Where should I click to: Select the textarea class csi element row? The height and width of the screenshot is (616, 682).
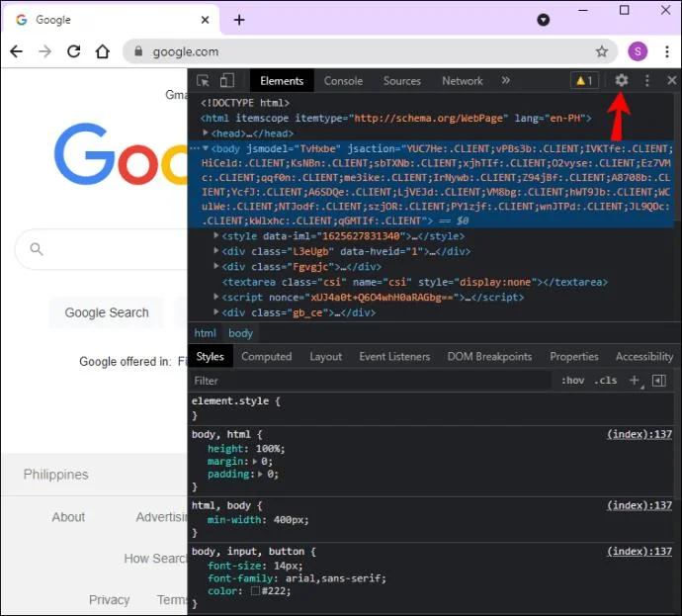click(x=432, y=282)
